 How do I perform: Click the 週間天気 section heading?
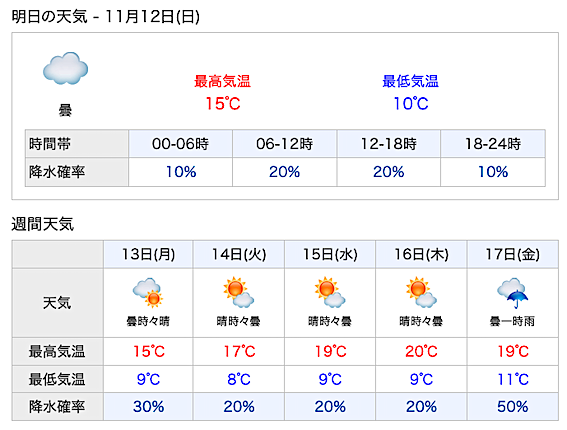point(43,224)
